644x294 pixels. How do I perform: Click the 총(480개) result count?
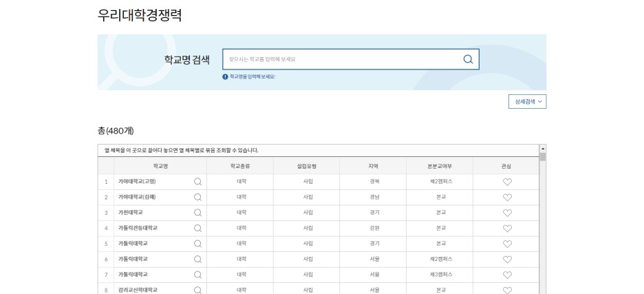click(x=116, y=132)
